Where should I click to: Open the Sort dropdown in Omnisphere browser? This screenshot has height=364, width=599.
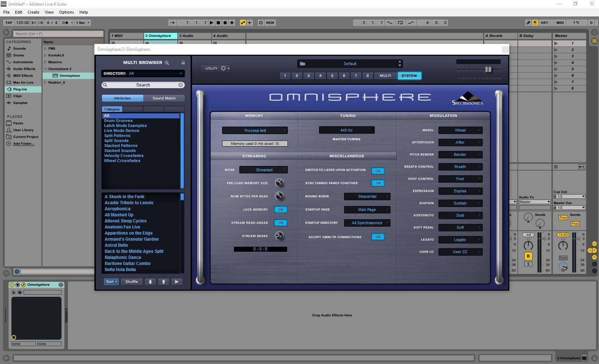pyautogui.click(x=111, y=282)
